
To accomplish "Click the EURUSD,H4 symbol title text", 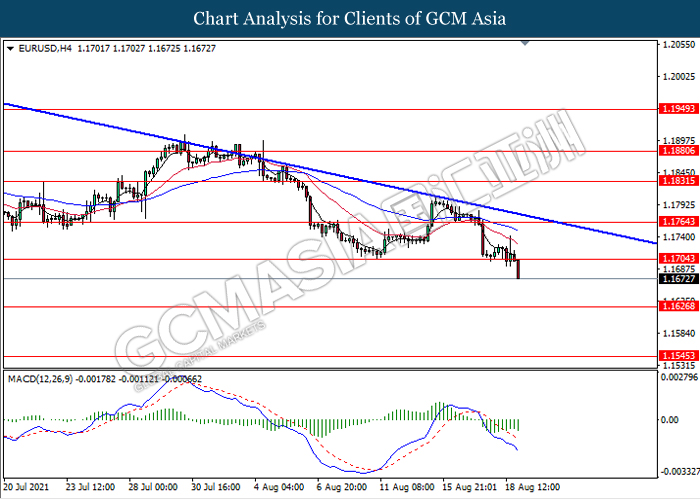I will click(45, 48).
